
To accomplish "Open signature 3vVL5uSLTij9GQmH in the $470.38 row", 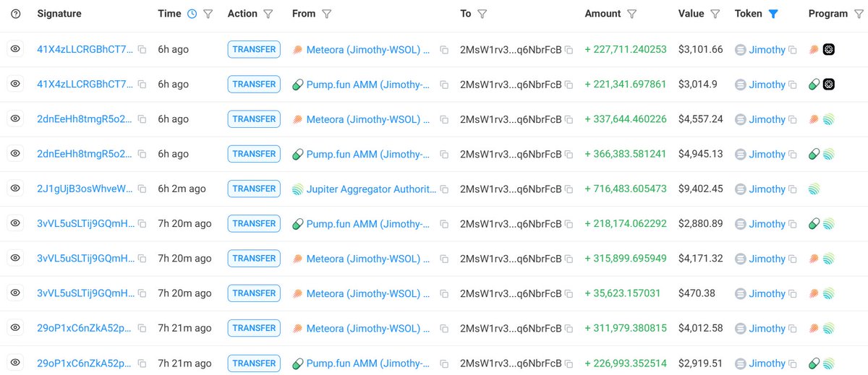I will click(x=85, y=293).
